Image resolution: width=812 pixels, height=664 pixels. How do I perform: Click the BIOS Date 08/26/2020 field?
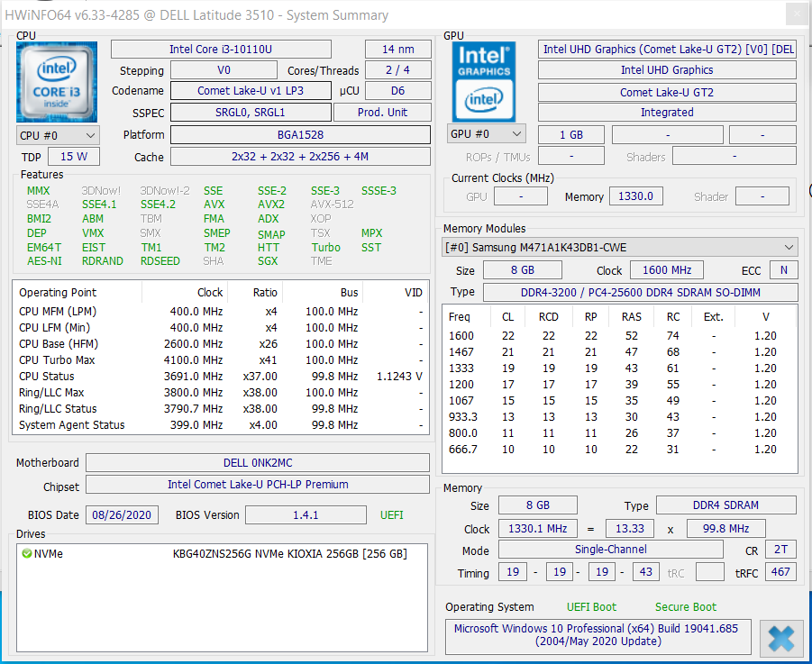click(122, 515)
